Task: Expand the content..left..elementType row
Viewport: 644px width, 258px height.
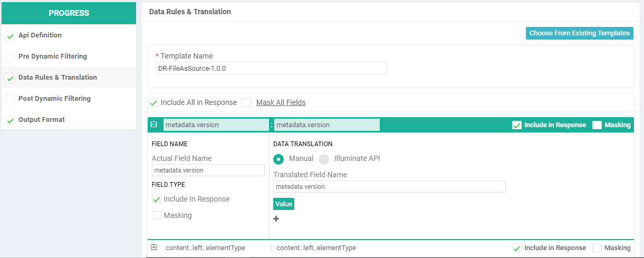Action: pos(154,247)
